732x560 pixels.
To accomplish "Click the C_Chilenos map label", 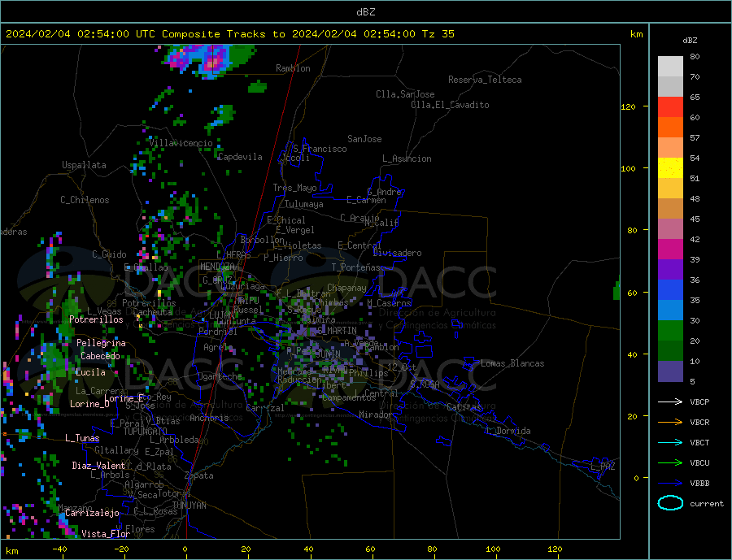I will 85,200.
